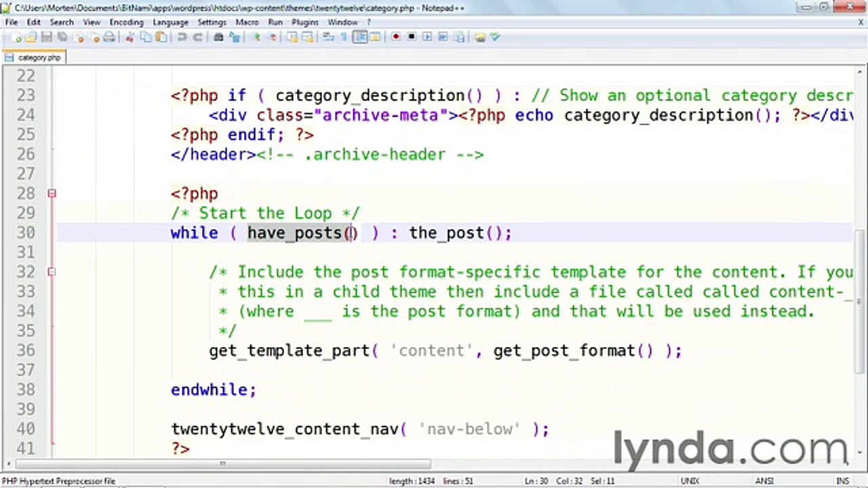
Task: Open the Encoding menu
Action: click(126, 22)
